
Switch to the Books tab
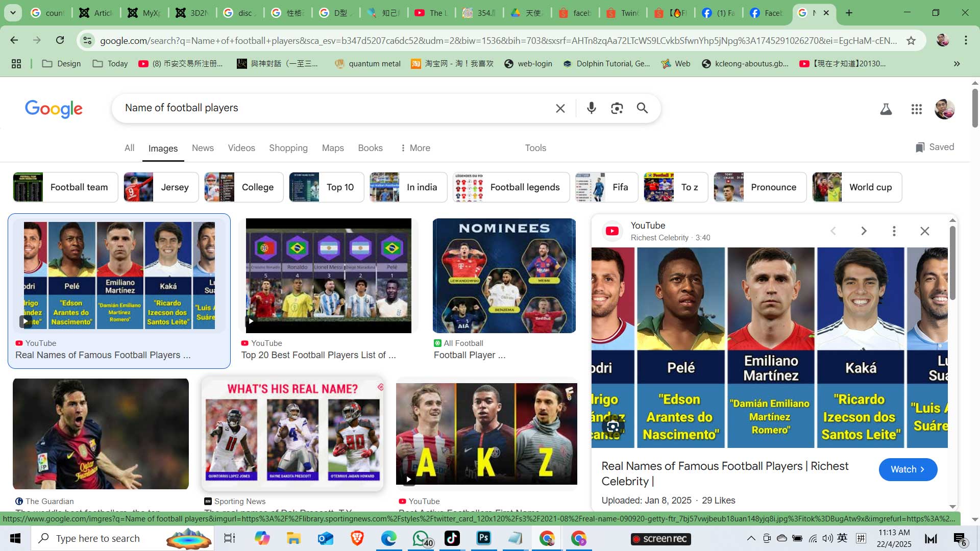(370, 148)
